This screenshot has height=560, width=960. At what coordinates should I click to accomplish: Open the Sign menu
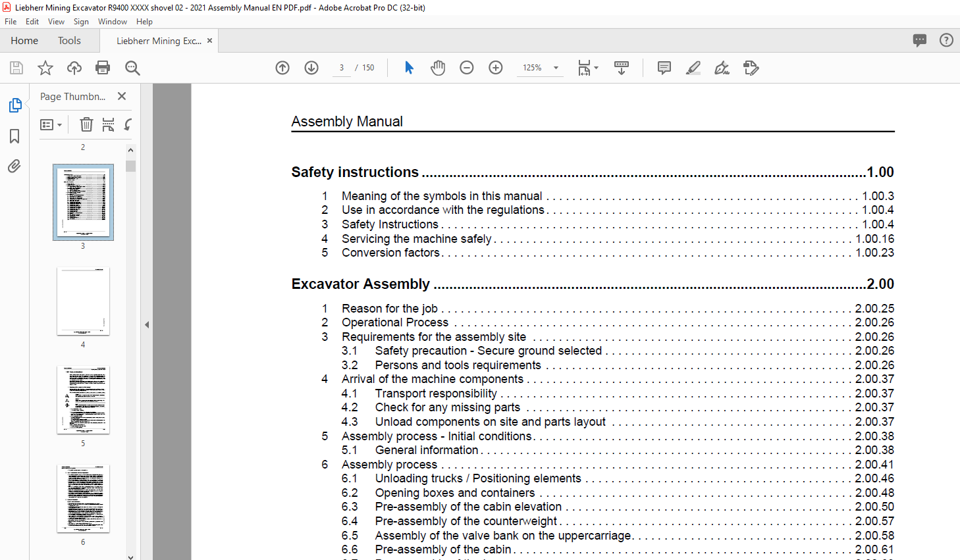pyautogui.click(x=81, y=22)
